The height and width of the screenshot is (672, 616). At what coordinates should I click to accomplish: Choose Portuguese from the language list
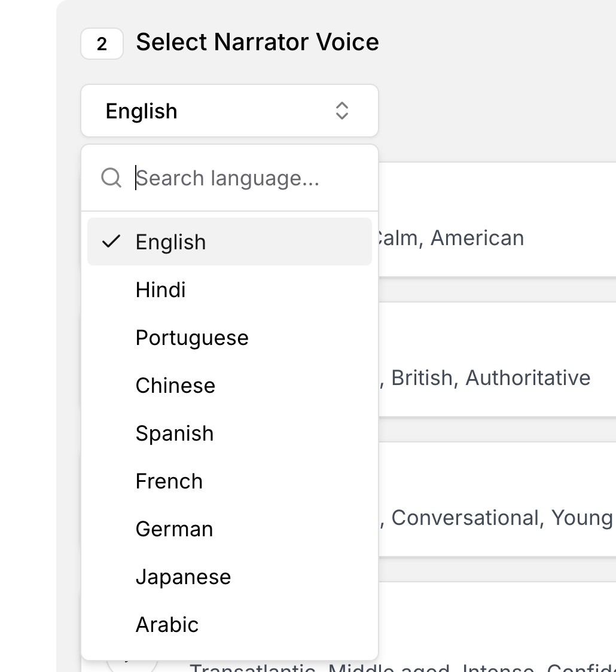(x=229, y=338)
